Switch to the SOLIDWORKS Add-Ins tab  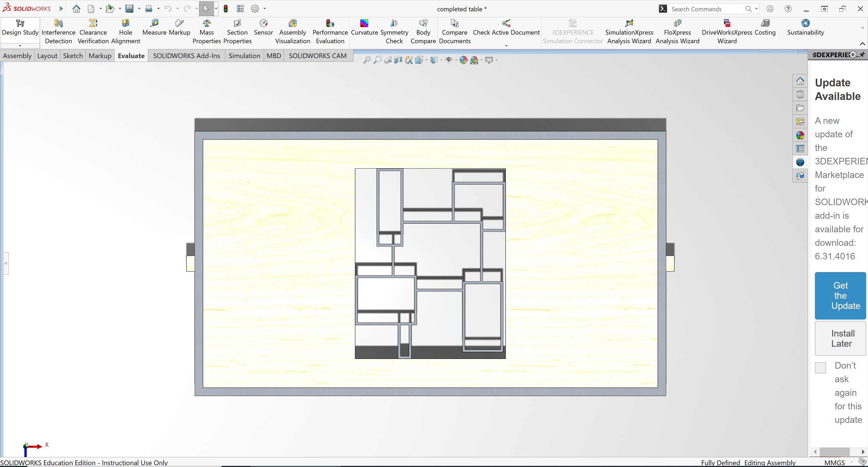click(x=187, y=56)
